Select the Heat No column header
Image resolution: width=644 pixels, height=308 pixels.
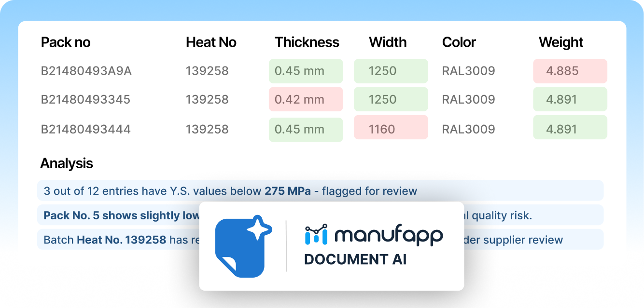coord(211,42)
